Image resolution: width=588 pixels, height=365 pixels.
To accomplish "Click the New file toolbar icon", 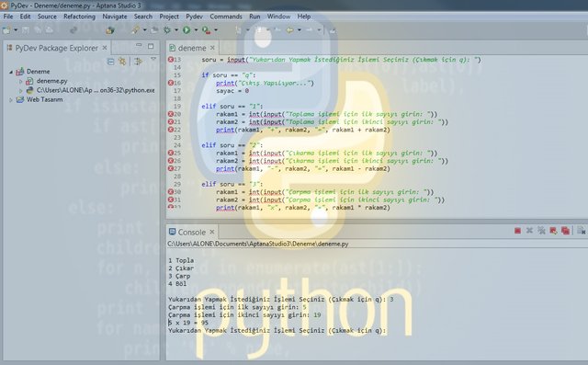I will [6, 30].
